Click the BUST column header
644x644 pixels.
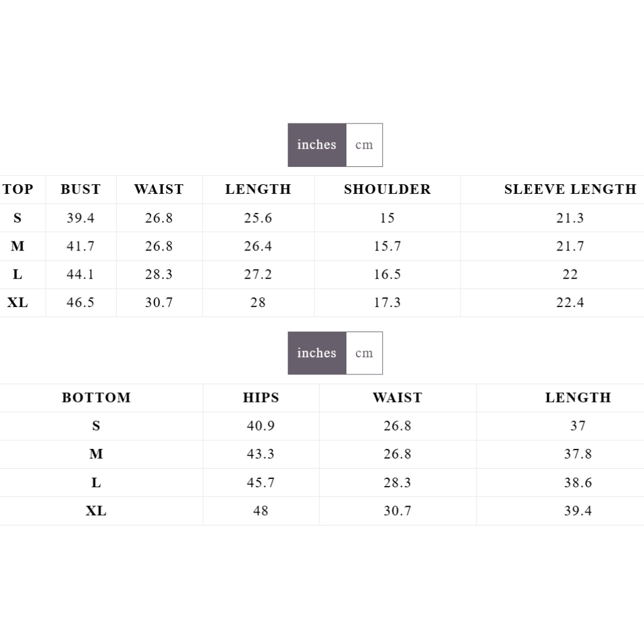80,190
